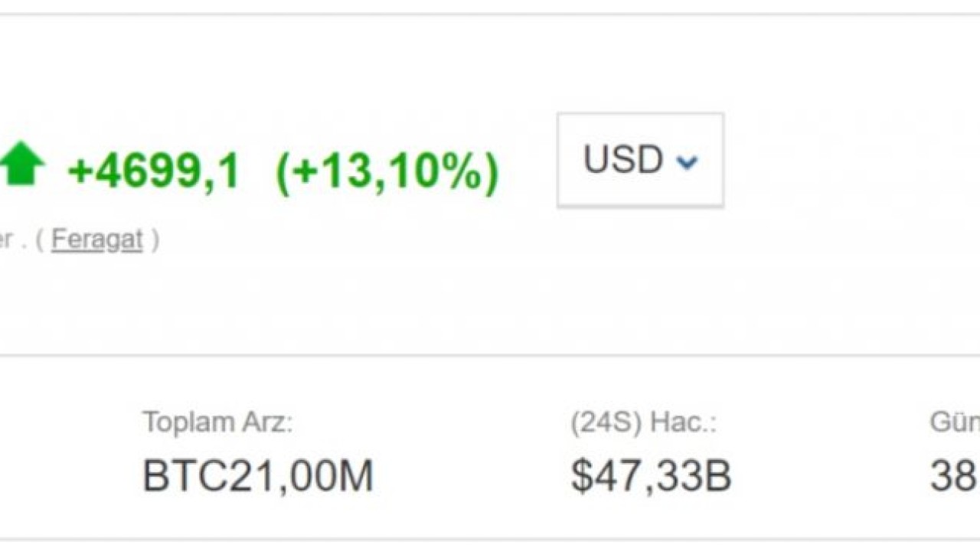Viewport: 980px width, 551px height.
Task: Click the USD text in currency selector
Action: [622, 160]
